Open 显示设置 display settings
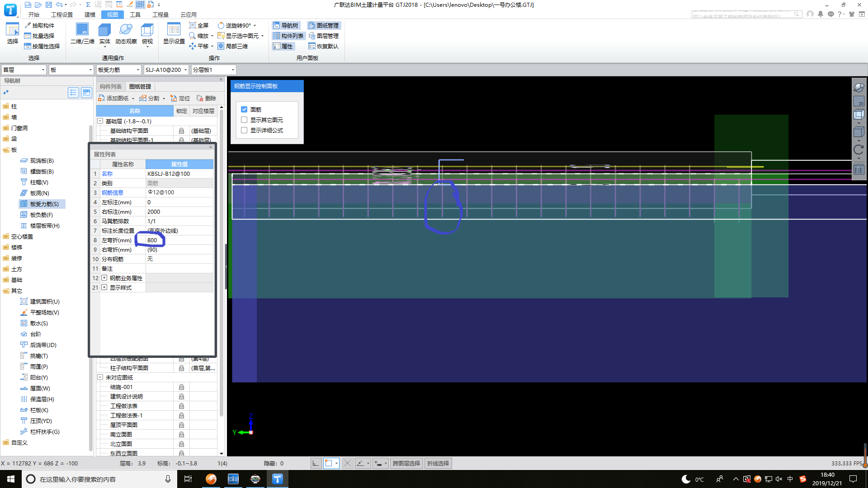Image resolution: width=868 pixels, height=488 pixels. coord(174,34)
